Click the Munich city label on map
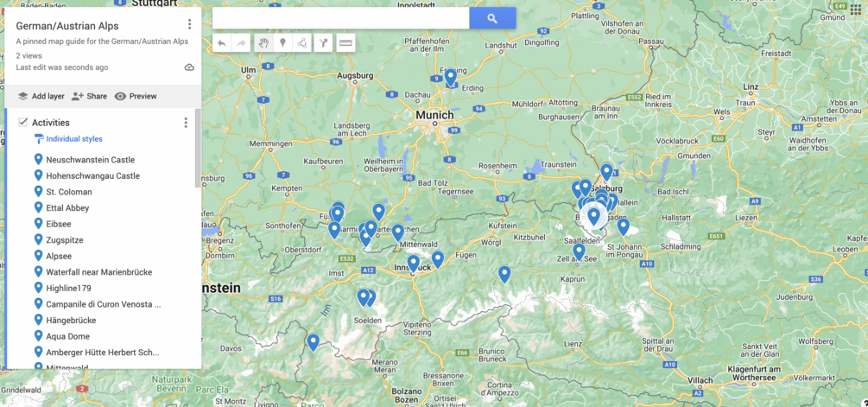The width and height of the screenshot is (868, 407). pyautogui.click(x=434, y=115)
